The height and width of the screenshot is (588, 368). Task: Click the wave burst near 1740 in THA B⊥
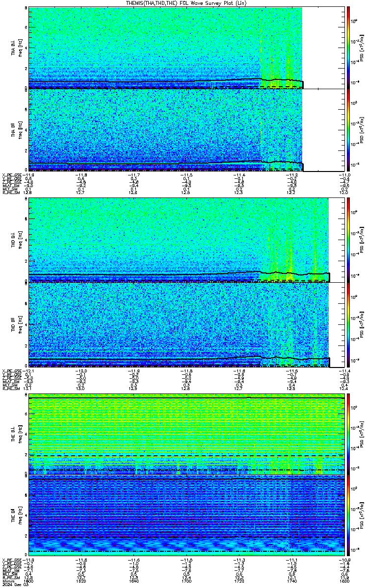(x=289, y=64)
